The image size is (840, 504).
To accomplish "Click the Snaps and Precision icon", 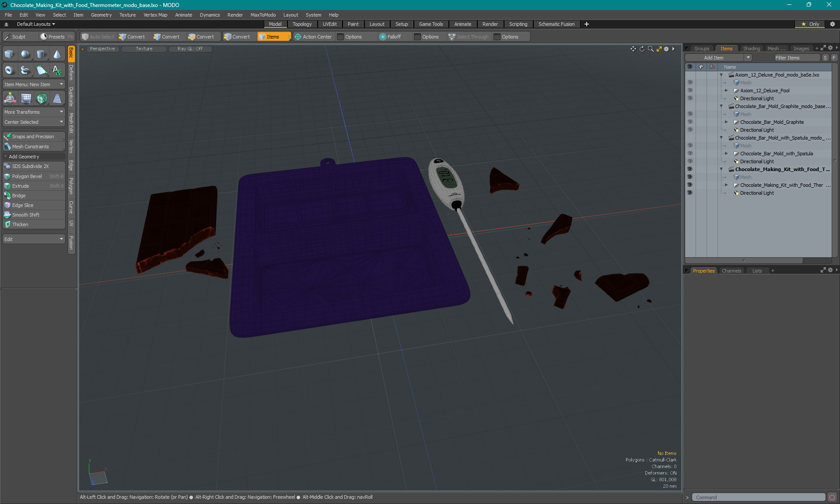I will [7, 136].
